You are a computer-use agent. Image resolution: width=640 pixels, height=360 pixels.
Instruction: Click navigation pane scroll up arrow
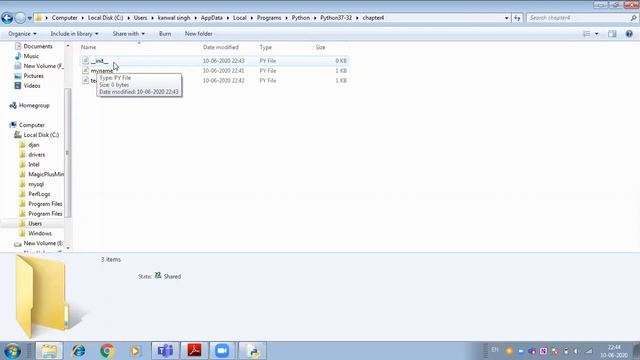[68, 46]
